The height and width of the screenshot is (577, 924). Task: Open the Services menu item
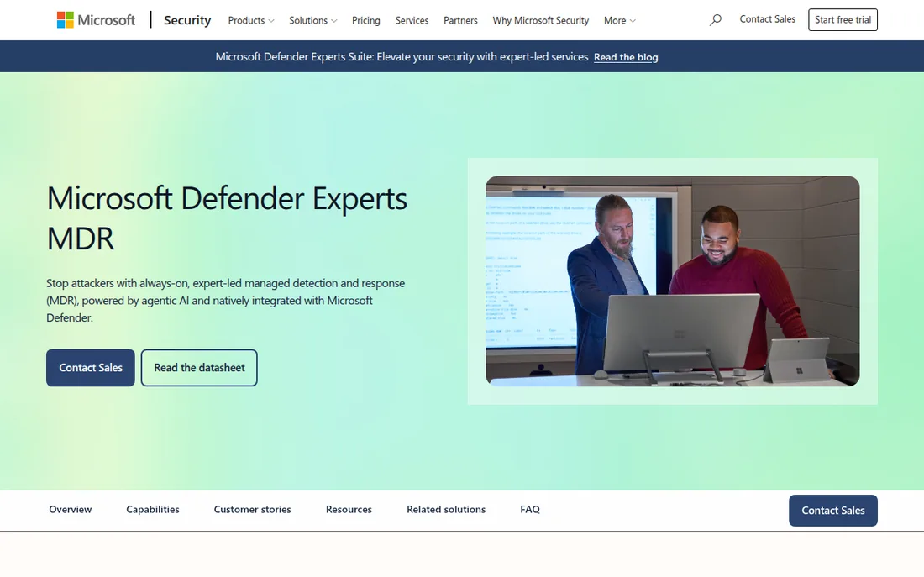pos(412,21)
